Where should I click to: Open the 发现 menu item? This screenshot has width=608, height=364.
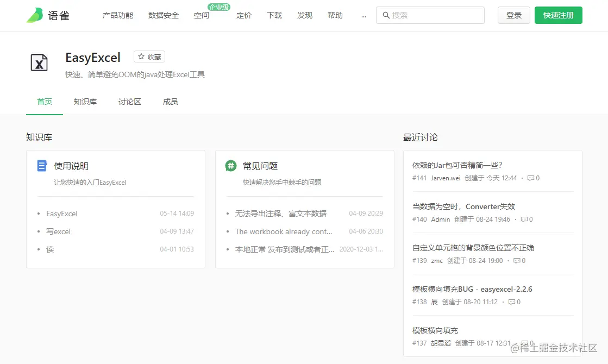click(x=305, y=15)
